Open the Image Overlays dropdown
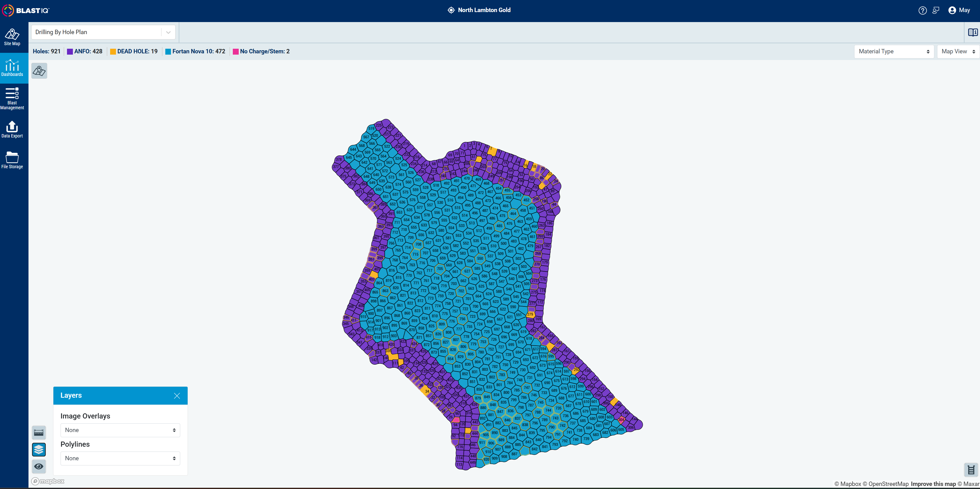980x489 pixels. [x=120, y=430]
